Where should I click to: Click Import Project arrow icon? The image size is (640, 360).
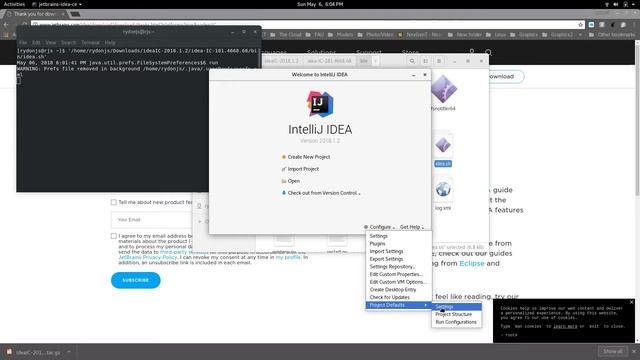[x=284, y=169]
